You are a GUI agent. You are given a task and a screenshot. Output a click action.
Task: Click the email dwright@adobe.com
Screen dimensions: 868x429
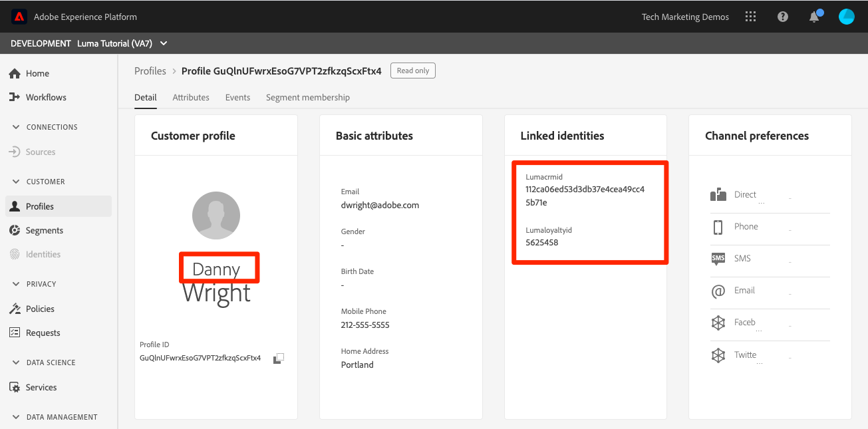point(380,205)
